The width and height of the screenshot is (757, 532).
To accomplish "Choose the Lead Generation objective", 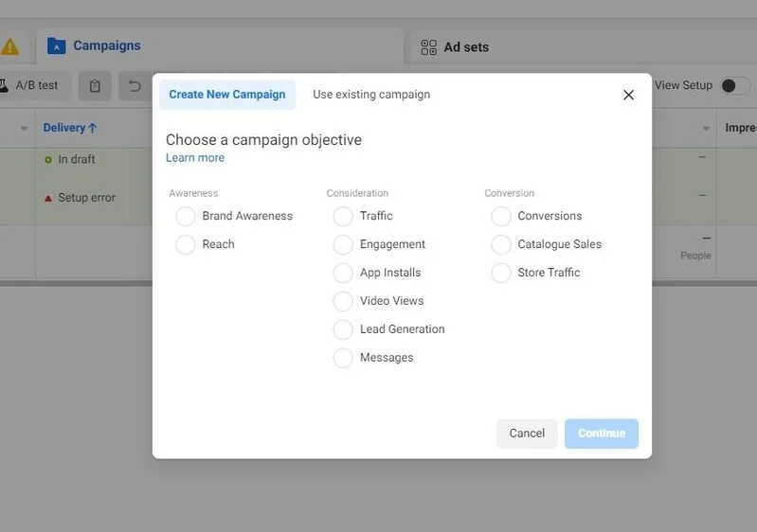I will click(343, 329).
